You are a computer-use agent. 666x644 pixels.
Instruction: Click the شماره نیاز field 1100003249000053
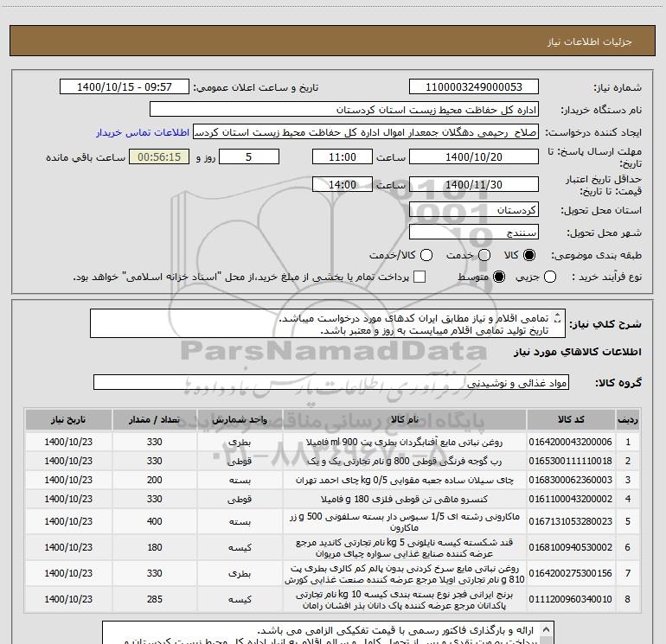point(474,86)
